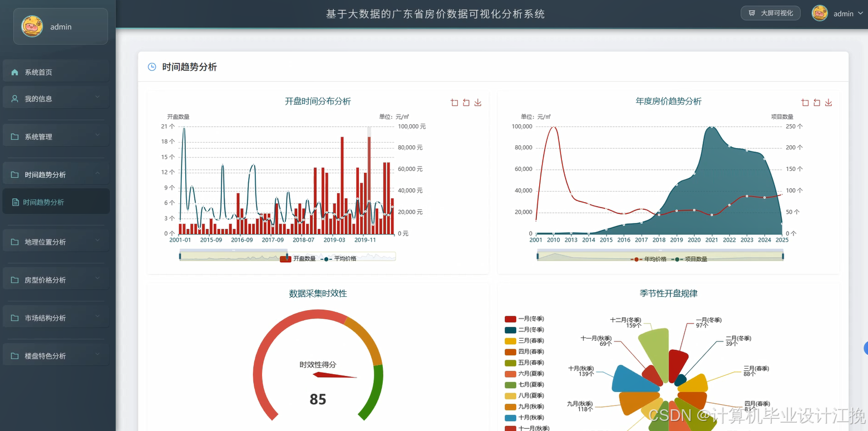The height and width of the screenshot is (431, 868).
Task: Toggle 开盘数量 legend series
Action: point(298,259)
